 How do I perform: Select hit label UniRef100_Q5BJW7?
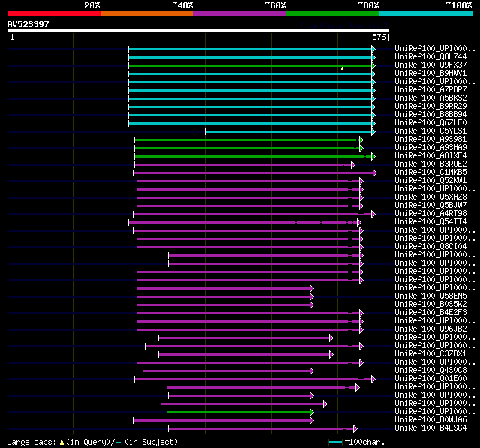pos(430,205)
